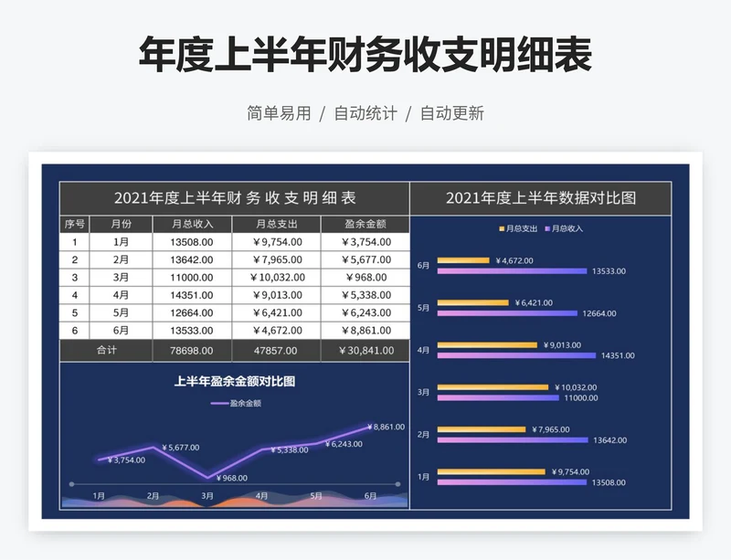Select the ¥6,243.00 surplus table cell
Viewport: 731px width, 560px height.
click(365, 312)
